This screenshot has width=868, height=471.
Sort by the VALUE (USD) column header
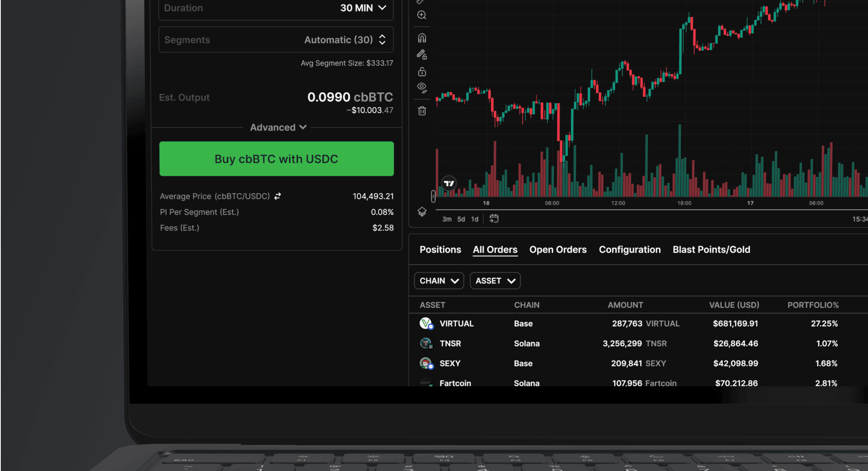[734, 305]
